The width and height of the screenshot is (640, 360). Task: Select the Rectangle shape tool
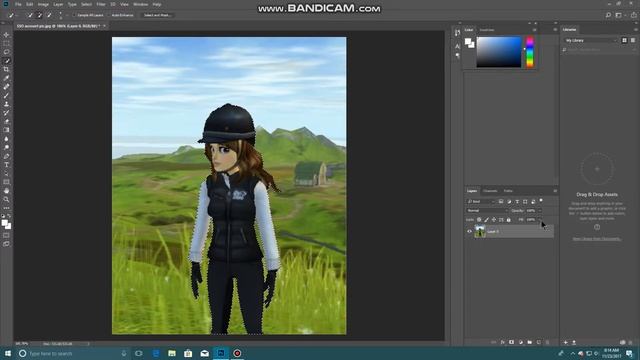click(x=6, y=182)
